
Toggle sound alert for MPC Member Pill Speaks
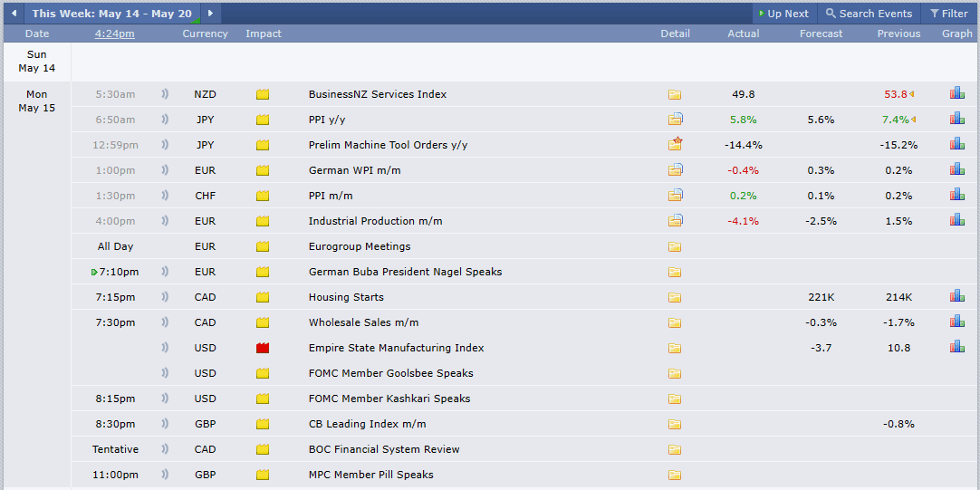click(165, 475)
